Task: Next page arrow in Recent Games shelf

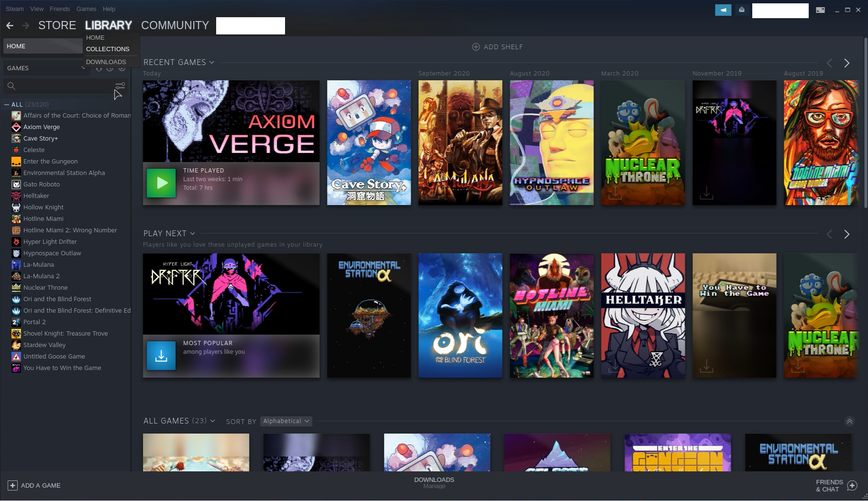Action: click(x=847, y=63)
